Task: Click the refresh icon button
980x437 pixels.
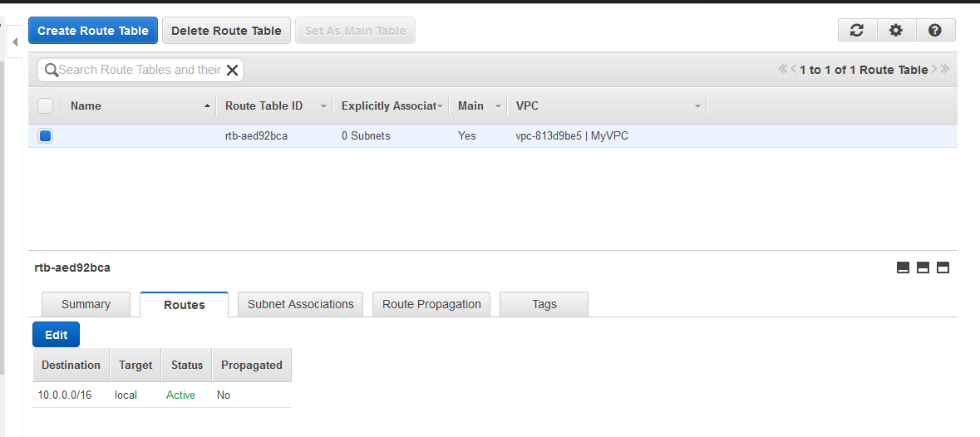Action: point(857,30)
